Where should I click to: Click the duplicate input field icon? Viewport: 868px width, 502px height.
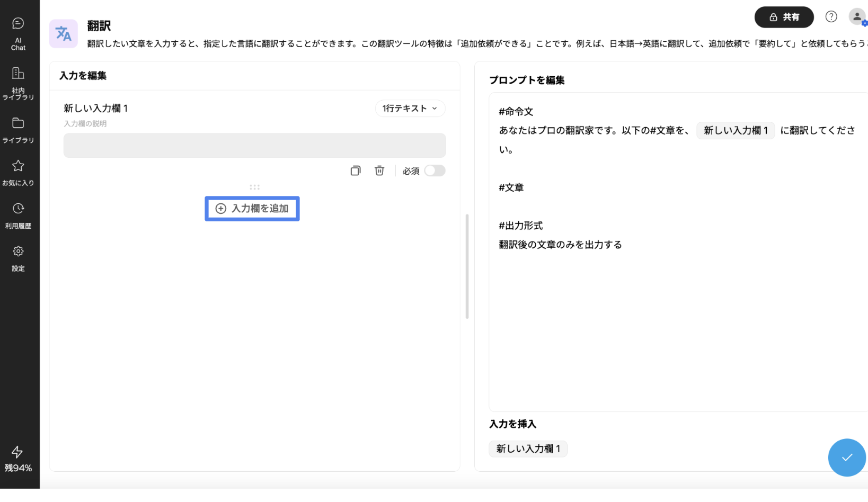pos(356,171)
